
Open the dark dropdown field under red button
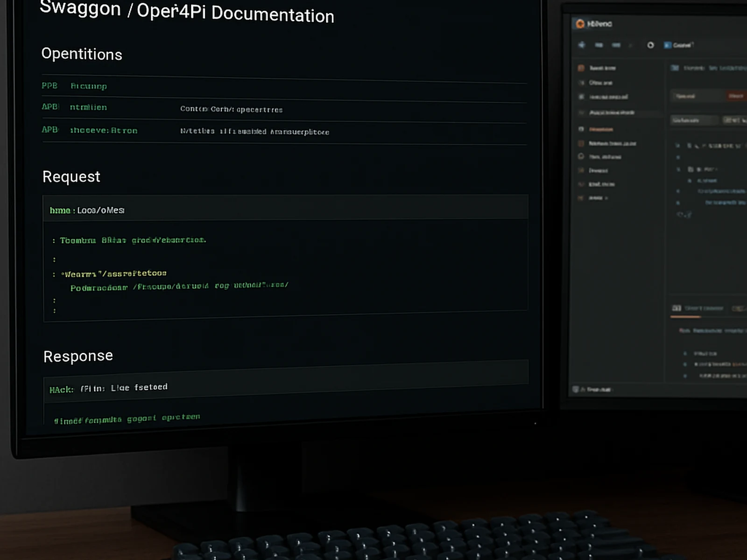click(693, 120)
